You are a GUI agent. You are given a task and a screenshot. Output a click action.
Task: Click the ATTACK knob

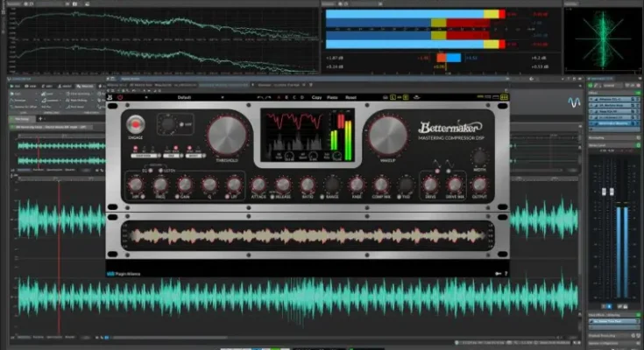click(x=258, y=185)
